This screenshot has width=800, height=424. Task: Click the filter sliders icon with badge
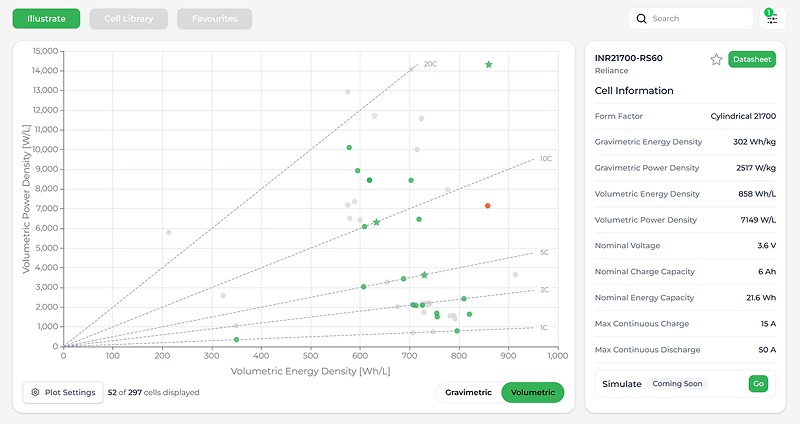point(771,19)
